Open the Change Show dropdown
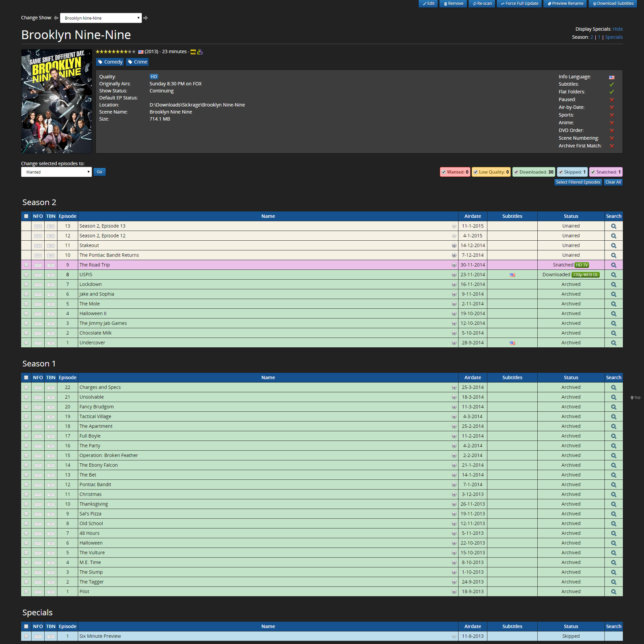 [101, 18]
